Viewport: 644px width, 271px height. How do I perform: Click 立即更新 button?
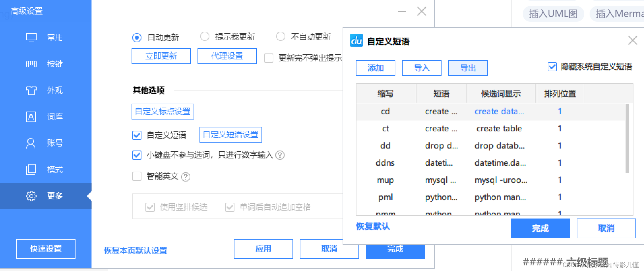161,56
